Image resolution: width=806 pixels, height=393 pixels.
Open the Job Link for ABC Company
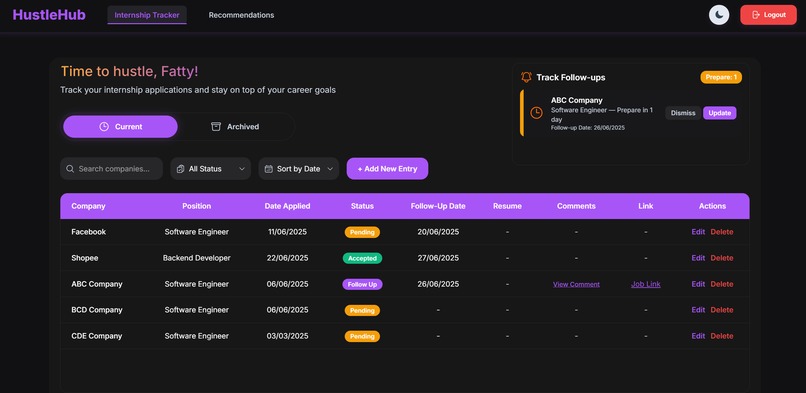[x=646, y=284]
